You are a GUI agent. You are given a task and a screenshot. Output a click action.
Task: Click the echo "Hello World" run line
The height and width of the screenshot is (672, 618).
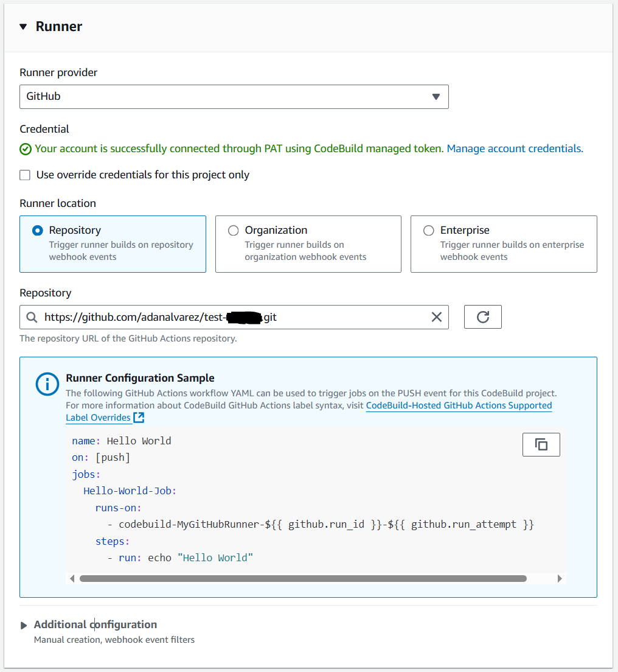[x=180, y=558]
